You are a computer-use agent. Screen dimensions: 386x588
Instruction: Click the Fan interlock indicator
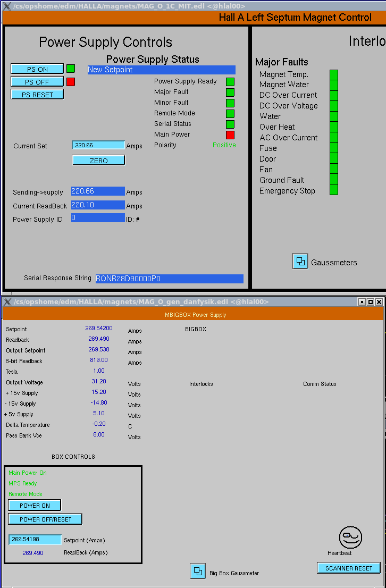[x=334, y=169]
